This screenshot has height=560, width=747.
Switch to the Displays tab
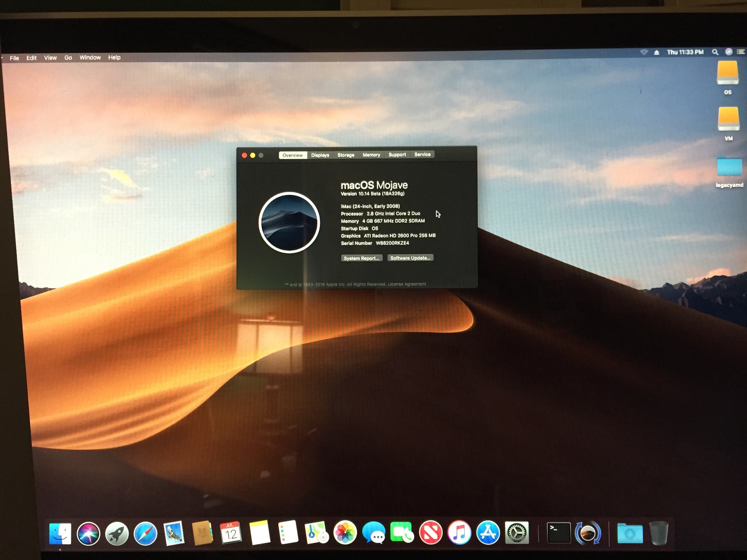[x=320, y=155]
